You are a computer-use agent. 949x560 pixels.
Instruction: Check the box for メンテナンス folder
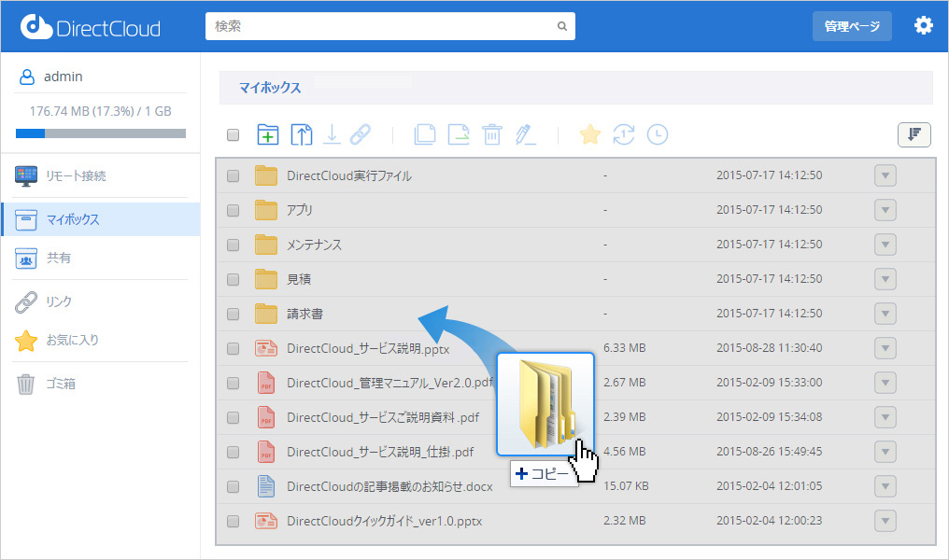click(x=233, y=245)
